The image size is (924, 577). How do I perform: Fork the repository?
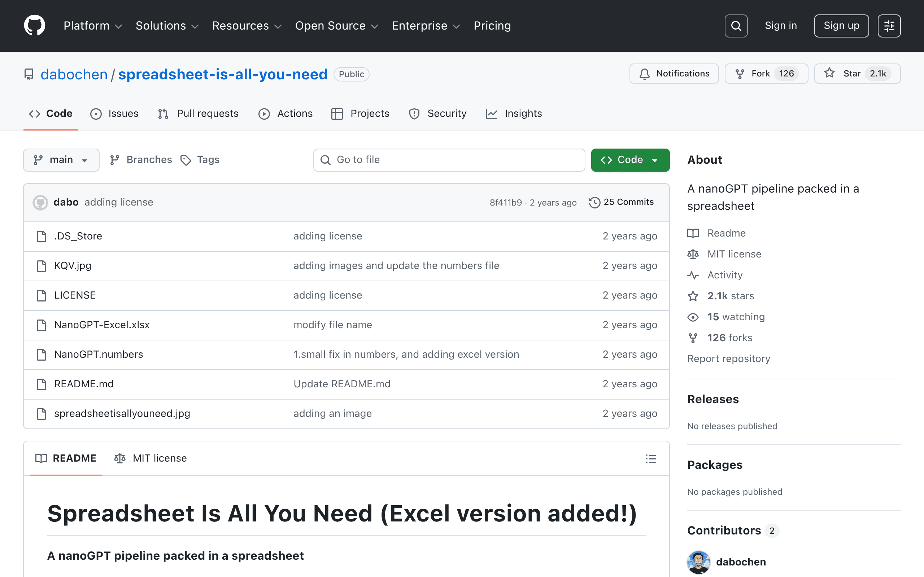click(x=766, y=74)
